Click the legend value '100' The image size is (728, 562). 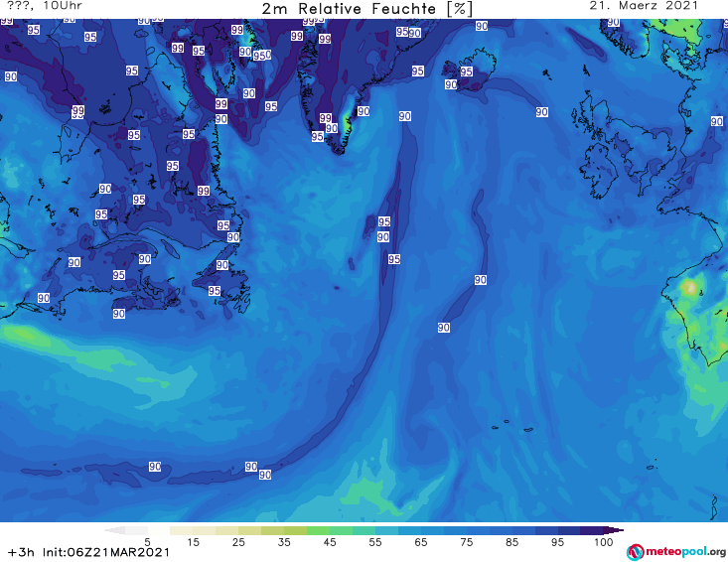[x=604, y=542]
